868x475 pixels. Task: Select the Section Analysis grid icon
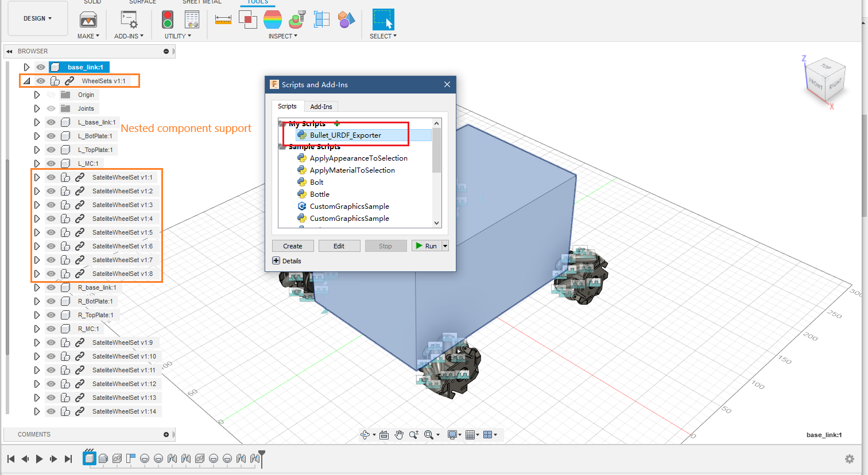(322, 20)
